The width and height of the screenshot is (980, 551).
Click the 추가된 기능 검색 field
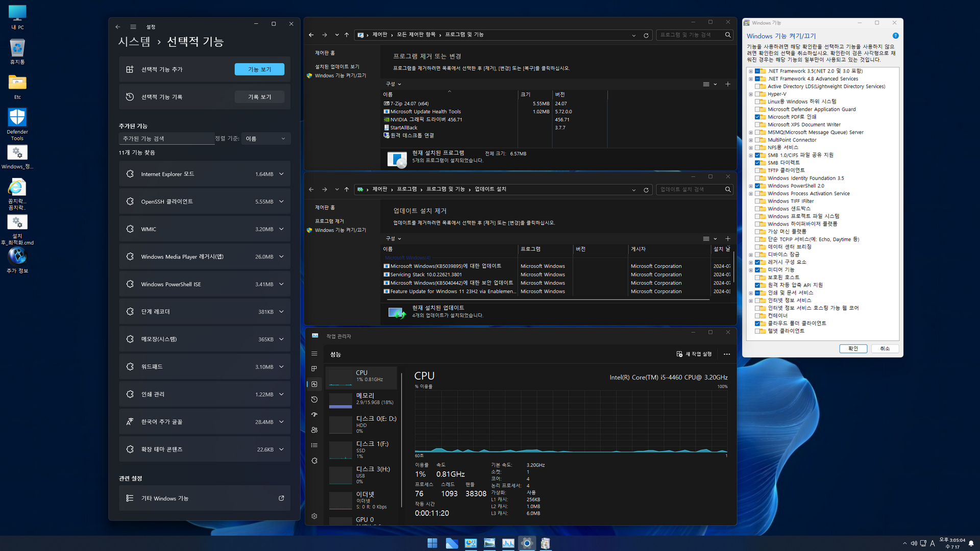pos(166,139)
